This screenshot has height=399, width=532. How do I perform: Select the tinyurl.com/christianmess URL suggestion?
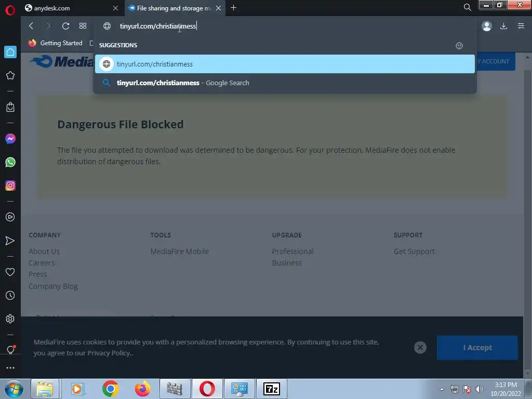point(285,64)
